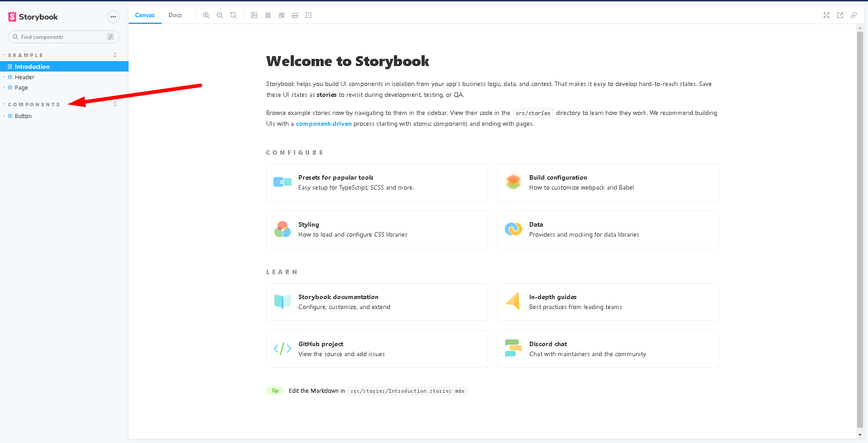Toggle the background preview image icon
The height and width of the screenshot is (443, 868).
point(254,15)
